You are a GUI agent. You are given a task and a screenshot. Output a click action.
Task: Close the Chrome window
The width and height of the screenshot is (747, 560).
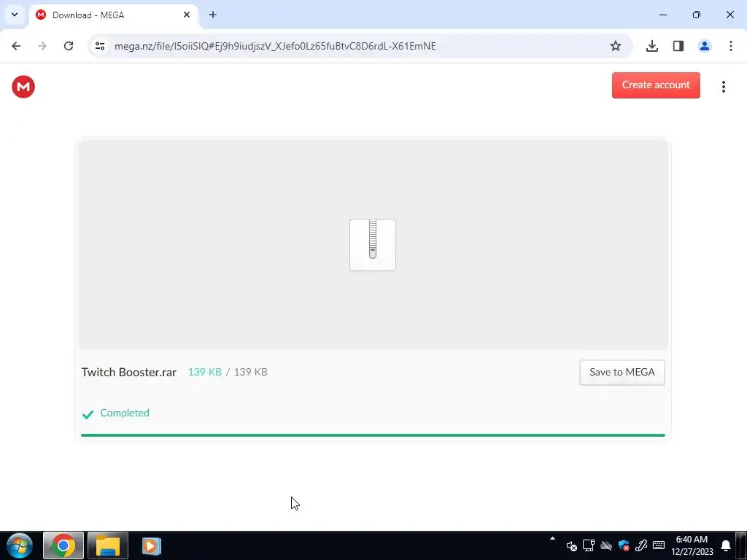[x=729, y=15]
